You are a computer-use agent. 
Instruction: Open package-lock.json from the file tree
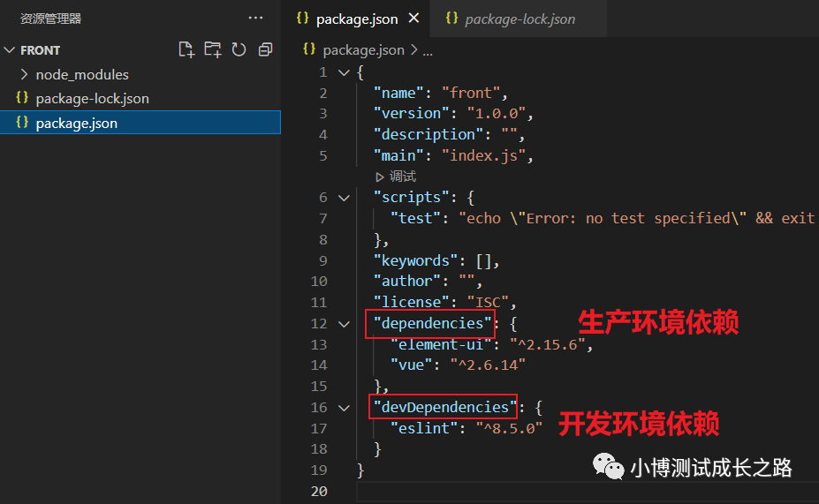coord(92,98)
